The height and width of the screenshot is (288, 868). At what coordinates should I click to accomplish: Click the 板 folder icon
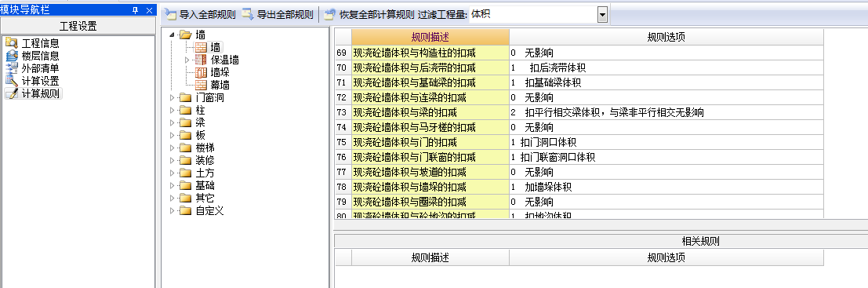186,136
